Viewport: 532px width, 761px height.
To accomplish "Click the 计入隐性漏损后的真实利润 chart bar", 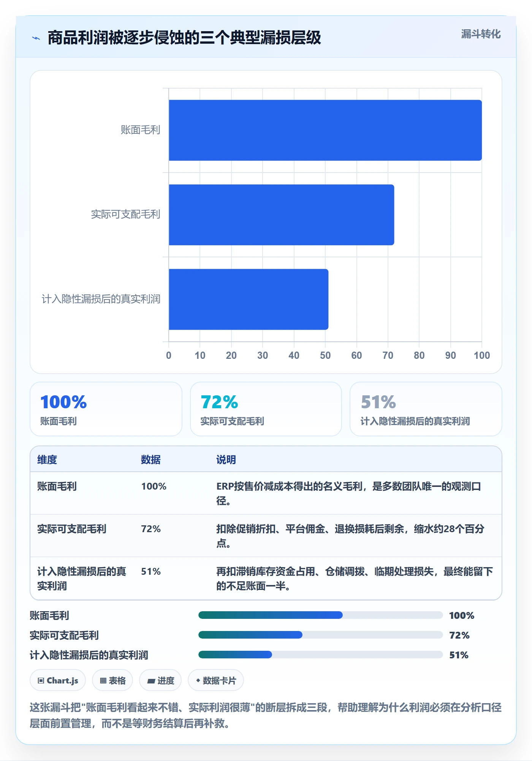I will 249,299.
